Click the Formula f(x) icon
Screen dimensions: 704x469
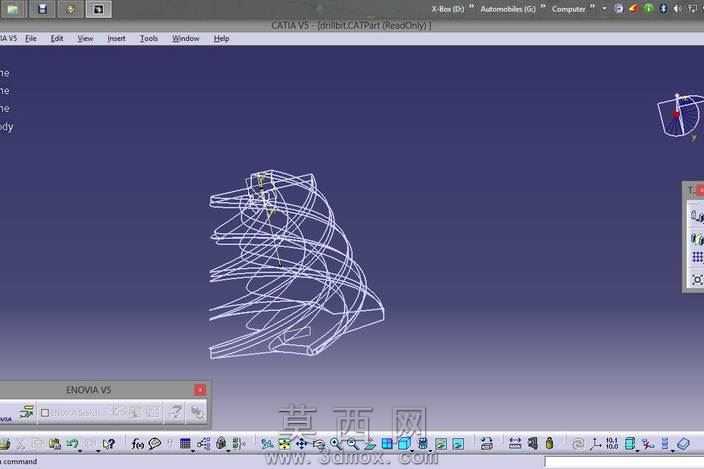(137, 444)
